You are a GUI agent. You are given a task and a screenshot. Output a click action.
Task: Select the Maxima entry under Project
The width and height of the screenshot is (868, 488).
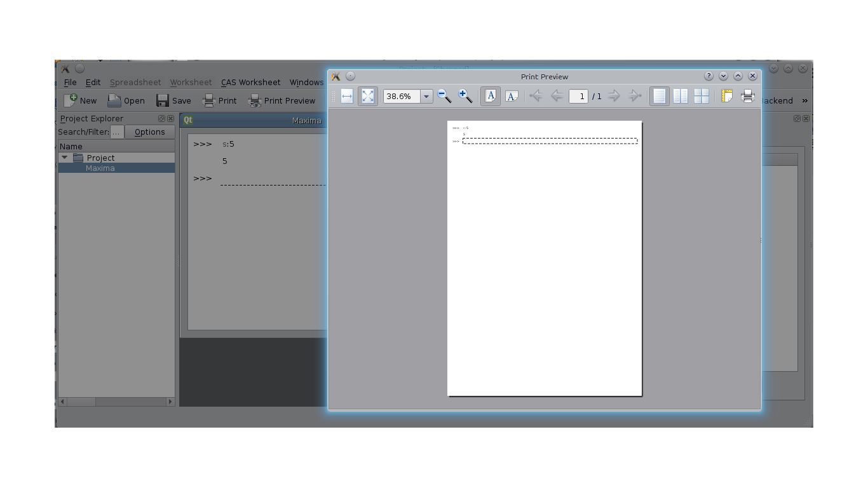[x=102, y=168]
